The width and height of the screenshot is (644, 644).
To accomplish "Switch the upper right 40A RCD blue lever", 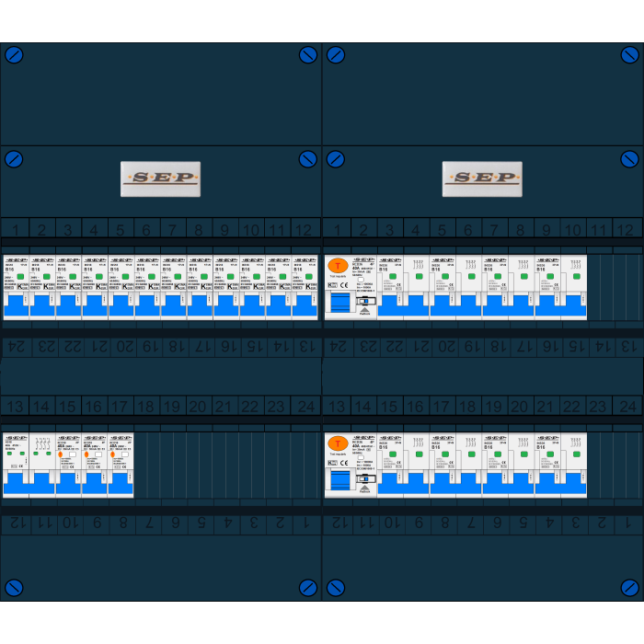I will [x=339, y=303].
